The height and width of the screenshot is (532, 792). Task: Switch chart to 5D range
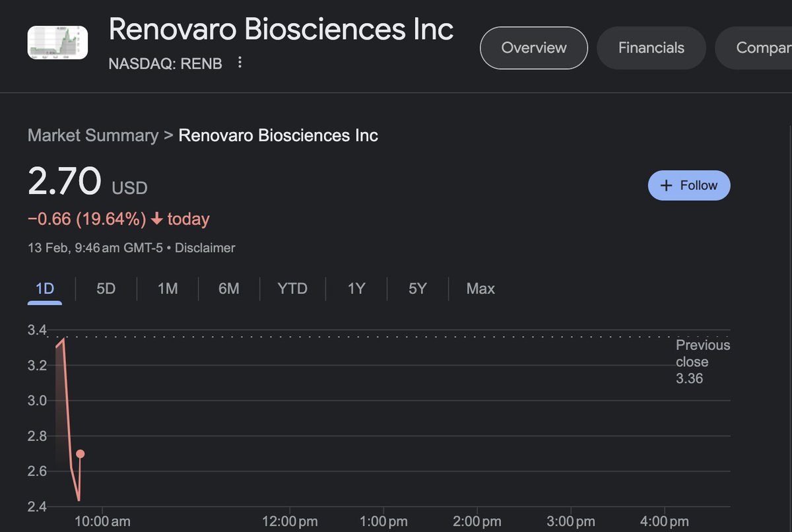(x=106, y=288)
